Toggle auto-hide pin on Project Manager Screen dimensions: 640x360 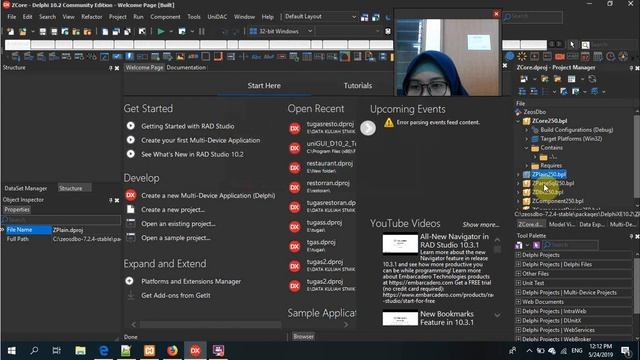(x=631, y=68)
